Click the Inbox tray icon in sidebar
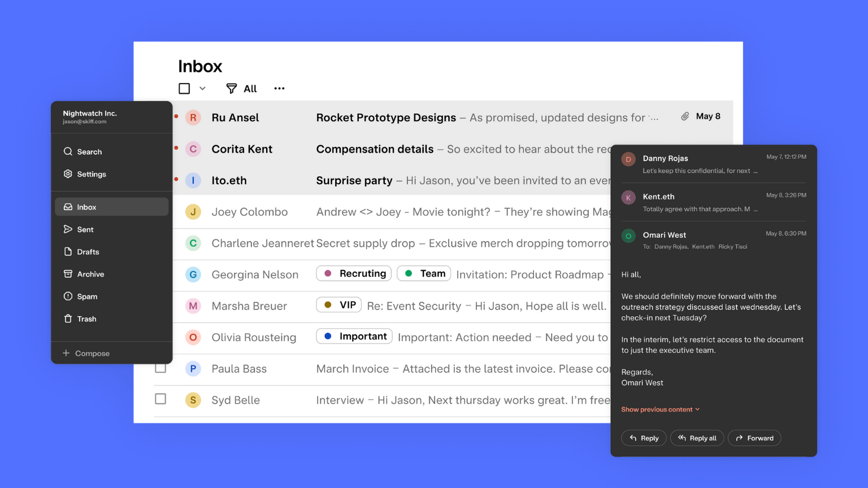 (68, 207)
